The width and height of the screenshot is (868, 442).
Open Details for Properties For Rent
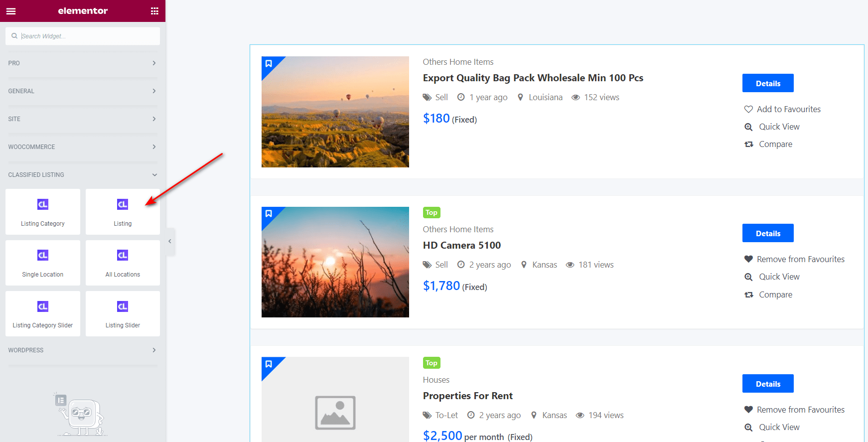click(768, 384)
